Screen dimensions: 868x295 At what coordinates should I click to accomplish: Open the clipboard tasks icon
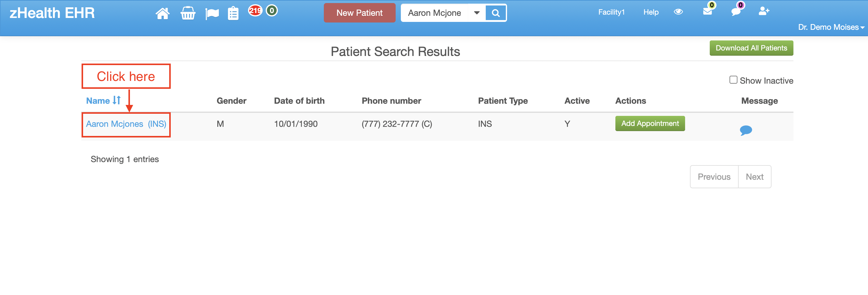tap(233, 13)
